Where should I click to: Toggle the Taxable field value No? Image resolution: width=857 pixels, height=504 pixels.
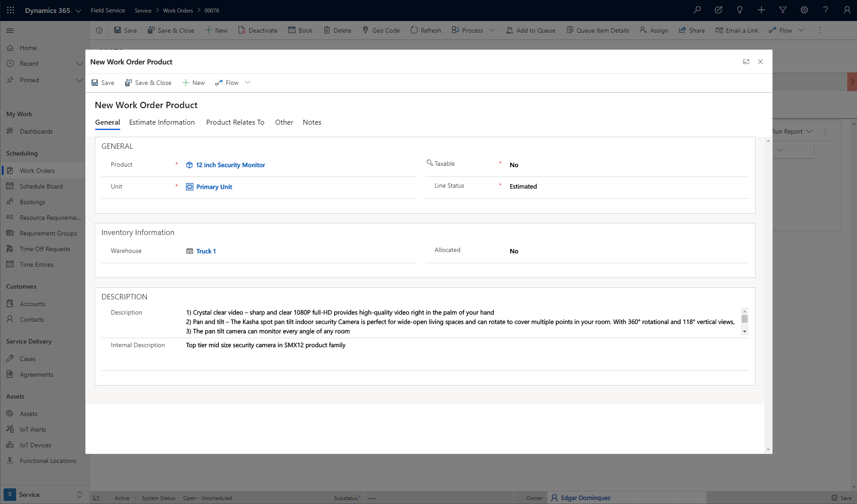click(514, 165)
